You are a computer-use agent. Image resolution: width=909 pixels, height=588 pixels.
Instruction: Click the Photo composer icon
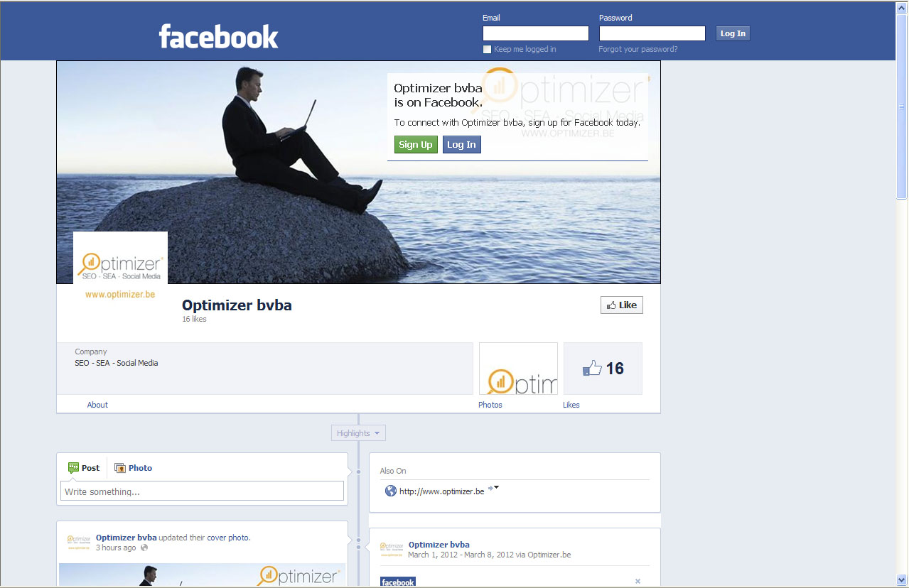[x=120, y=468]
